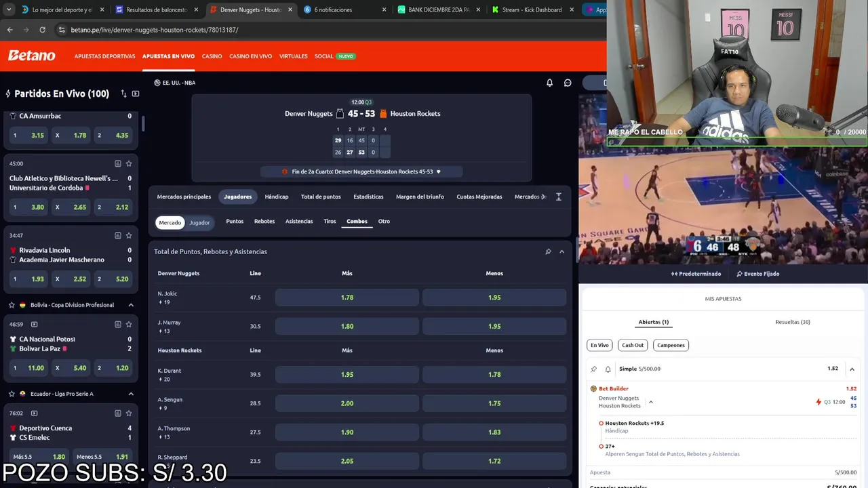This screenshot has width=868, height=488.
Task: Switch the toggle to Jugador
Action: click(199, 222)
